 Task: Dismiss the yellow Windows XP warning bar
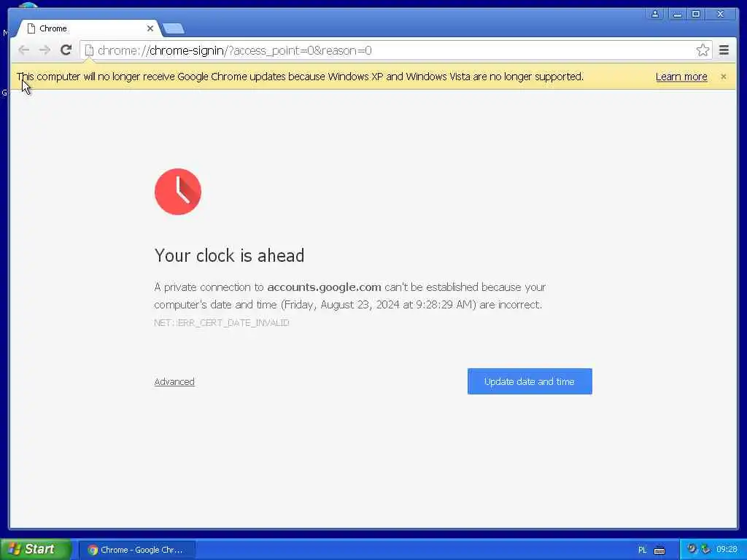(x=724, y=77)
